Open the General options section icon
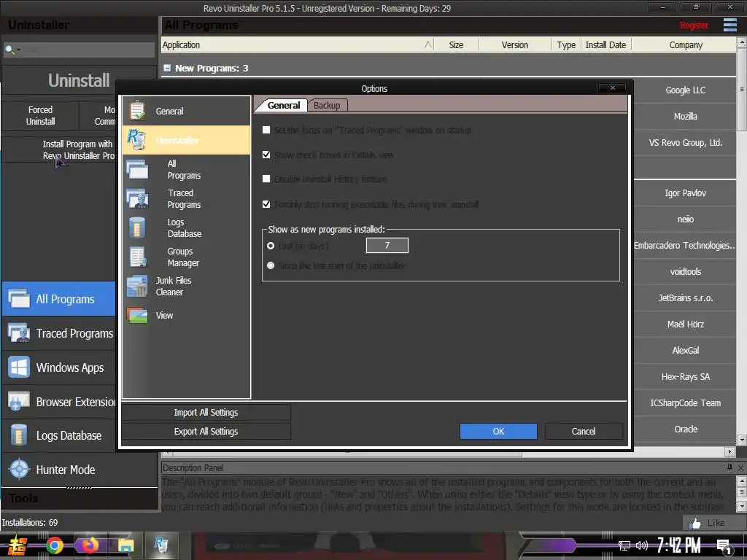This screenshot has height=560, width=747. coord(137,111)
